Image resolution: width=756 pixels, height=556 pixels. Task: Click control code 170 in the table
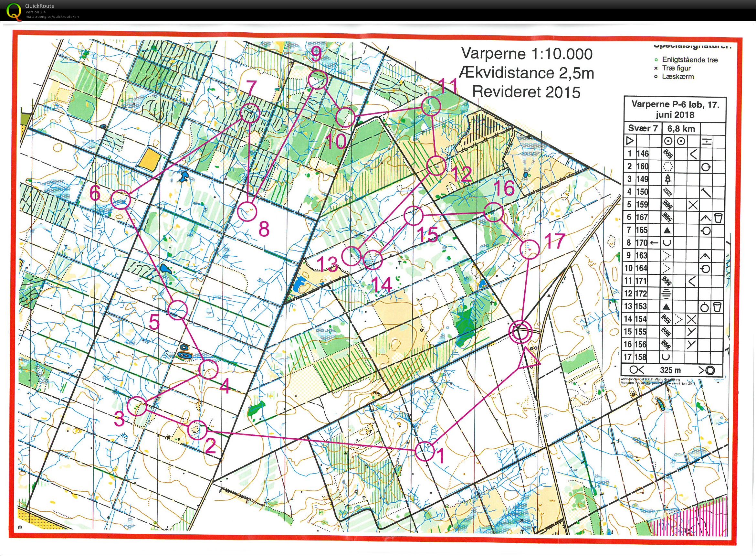pyautogui.click(x=642, y=243)
